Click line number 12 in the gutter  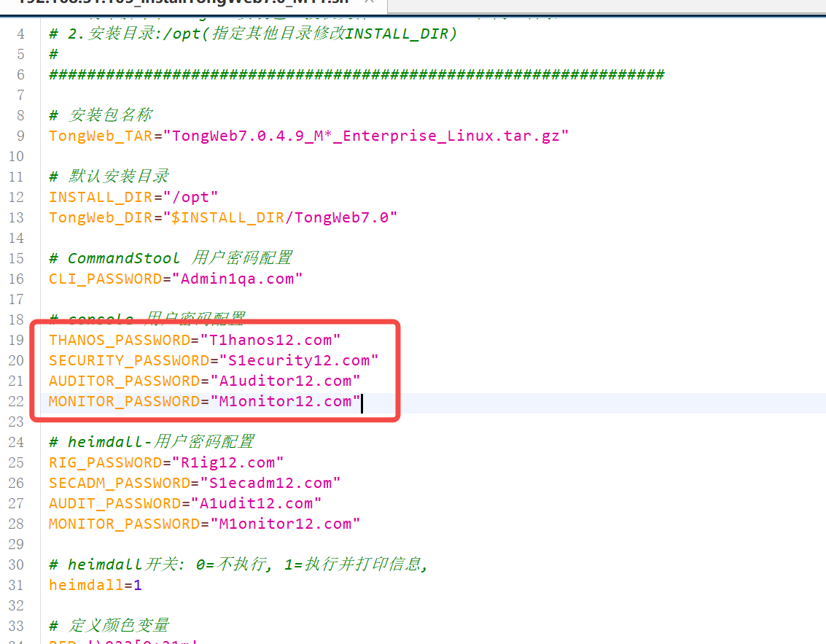(x=16, y=197)
